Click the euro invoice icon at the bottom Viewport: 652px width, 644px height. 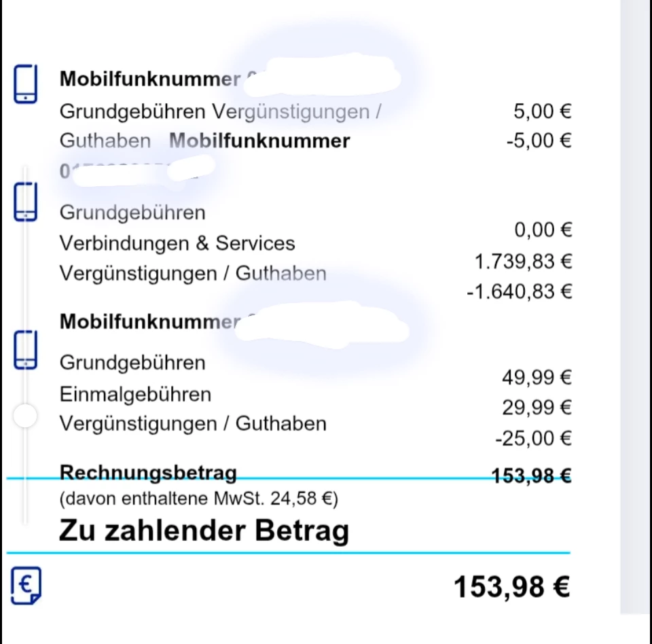[x=26, y=584]
